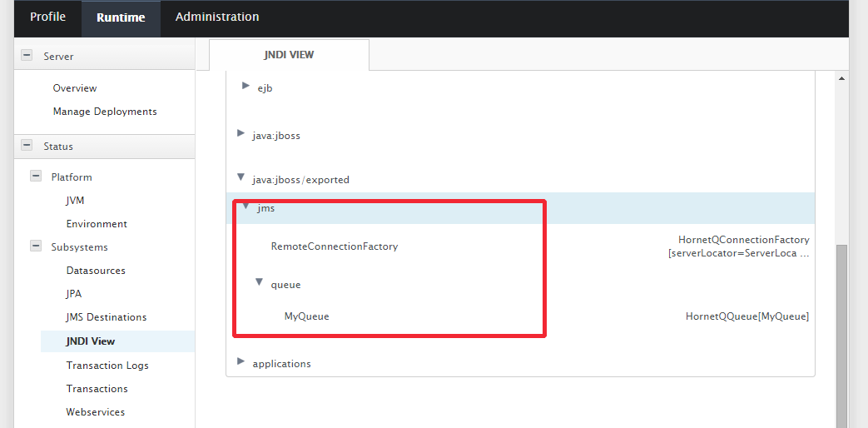This screenshot has width=868, height=428.
Task: Click the Subsystems group label
Action: point(79,247)
